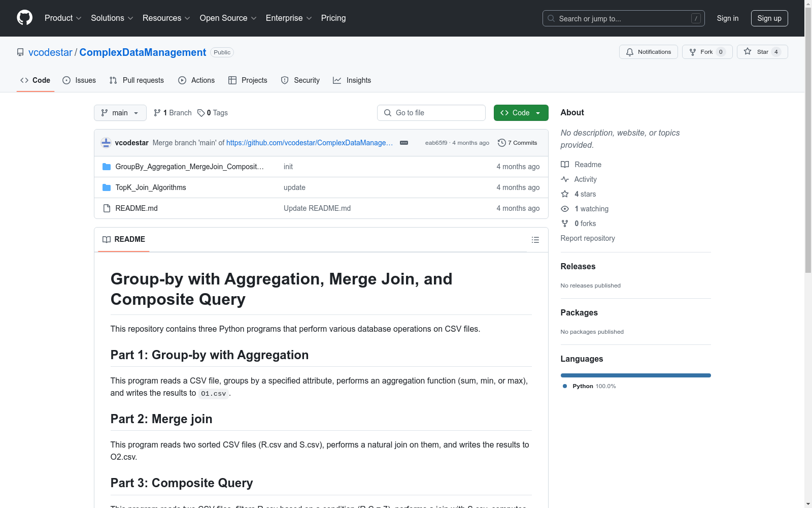The height and width of the screenshot is (508, 812).
Task: Click the Search or jump to field
Action: [623, 18]
